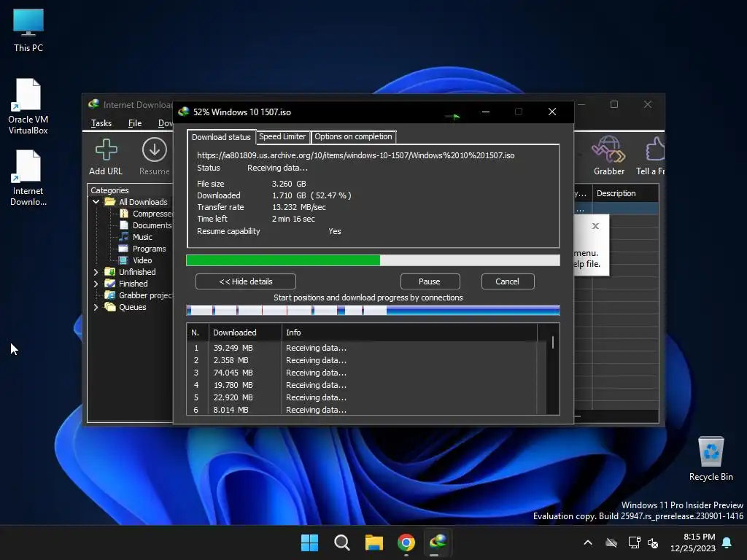747x560 pixels.
Task: Select connection row with 39.249 MB
Action: click(367, 348)
